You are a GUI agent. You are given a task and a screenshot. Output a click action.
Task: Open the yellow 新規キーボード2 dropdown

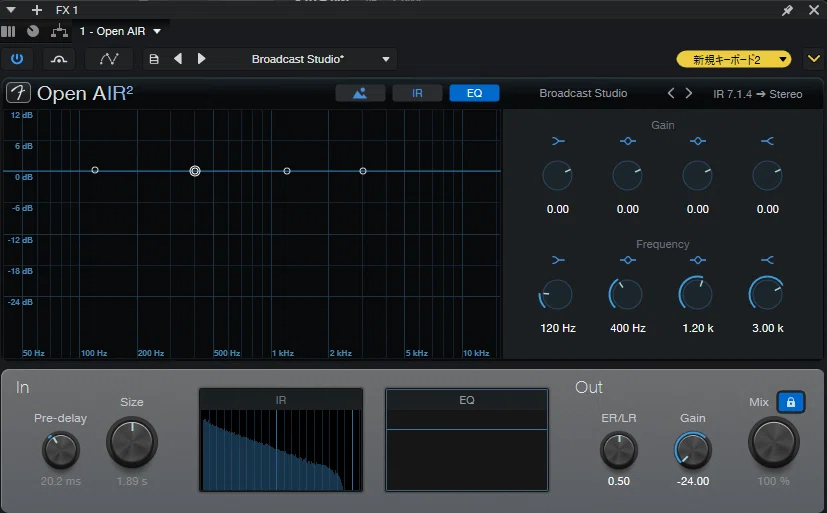pyautogui.click(x=734, y=60)
